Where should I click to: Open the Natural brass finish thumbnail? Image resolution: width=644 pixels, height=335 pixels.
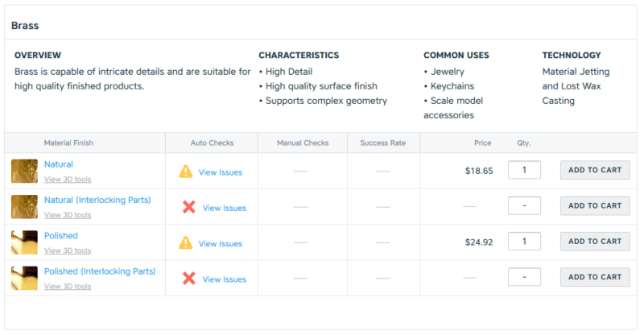(x=24, y=171)
